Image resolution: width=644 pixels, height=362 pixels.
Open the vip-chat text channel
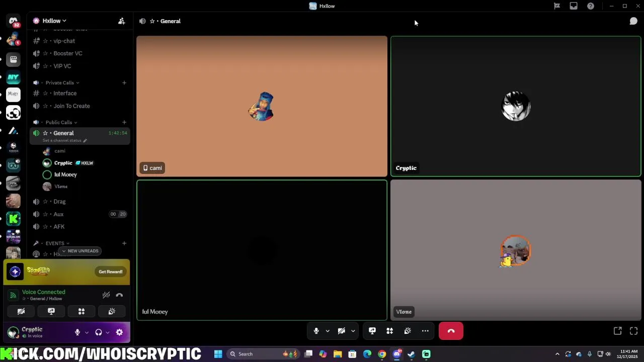tap(79, 41)
